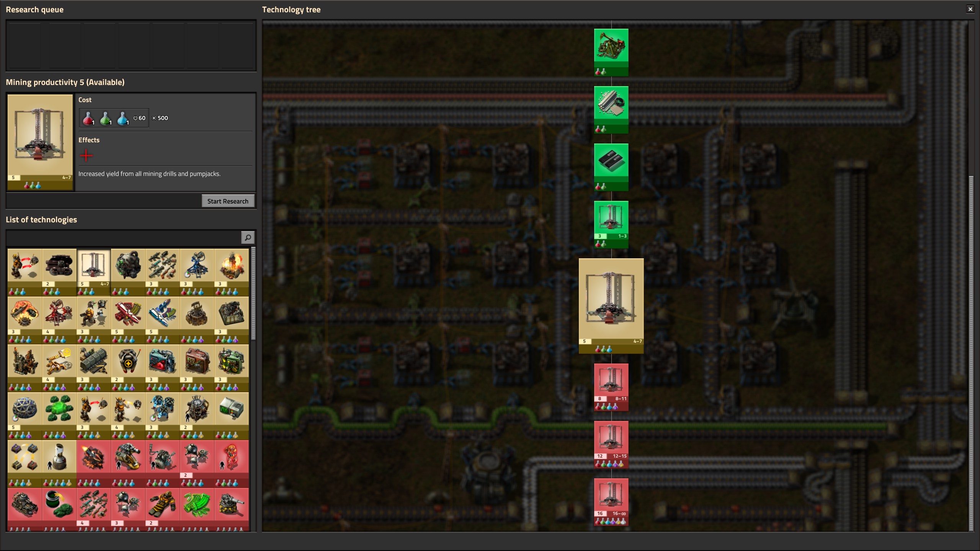Select Personal roboport level 2 technology
The image size is (980, 551).
tap(197, 416)
